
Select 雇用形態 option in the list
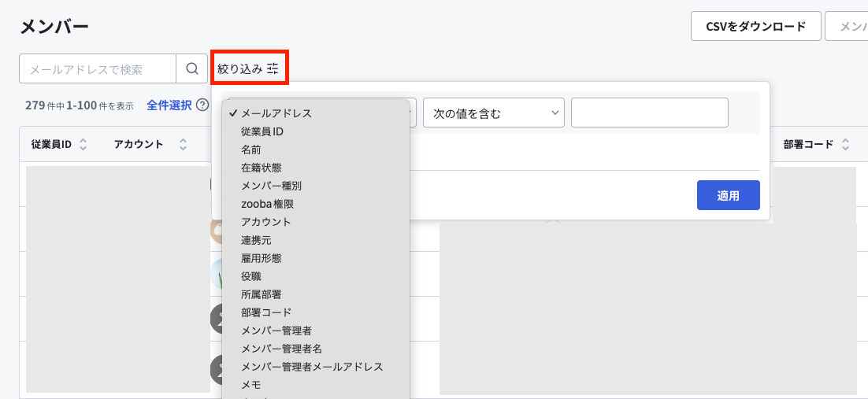316,258
